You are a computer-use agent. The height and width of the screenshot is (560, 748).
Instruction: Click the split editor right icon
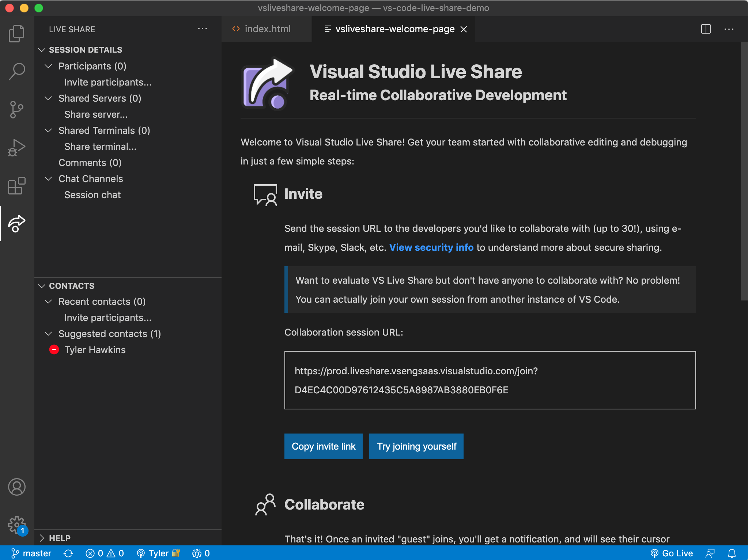tap(706, 29)
